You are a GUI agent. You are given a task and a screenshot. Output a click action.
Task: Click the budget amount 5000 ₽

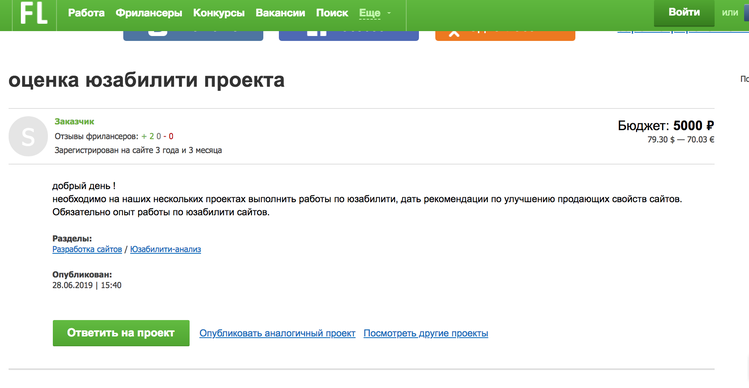tap(694, 126)
